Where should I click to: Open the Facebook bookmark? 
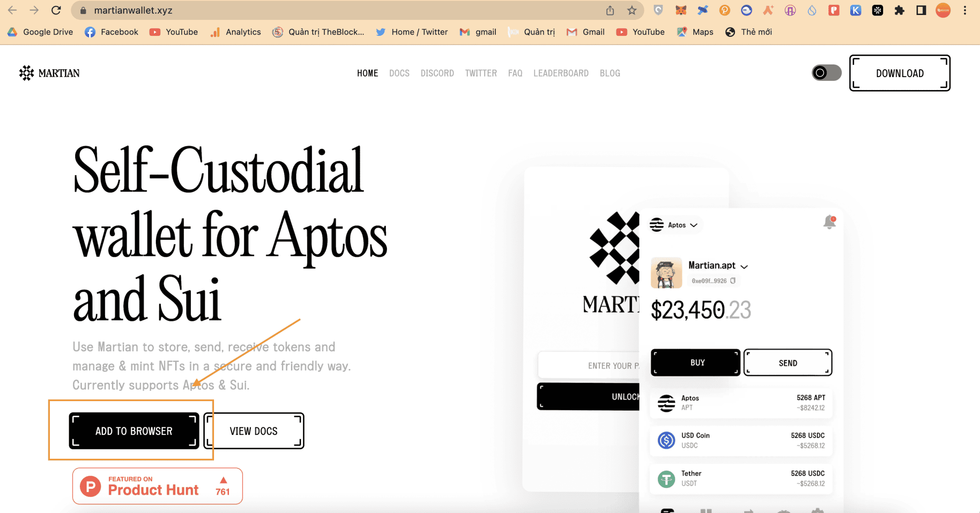111,32
